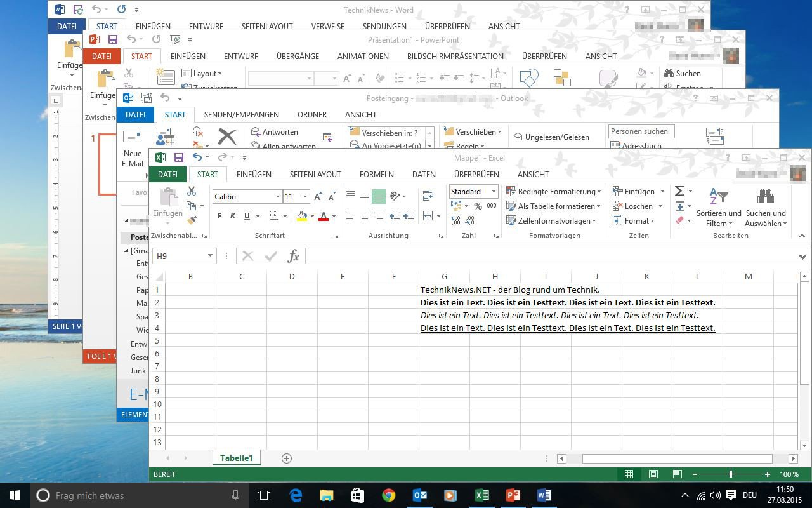Cut selection with Excel scissors icon
Screen dimensions: 812x508
click(191, 191)
